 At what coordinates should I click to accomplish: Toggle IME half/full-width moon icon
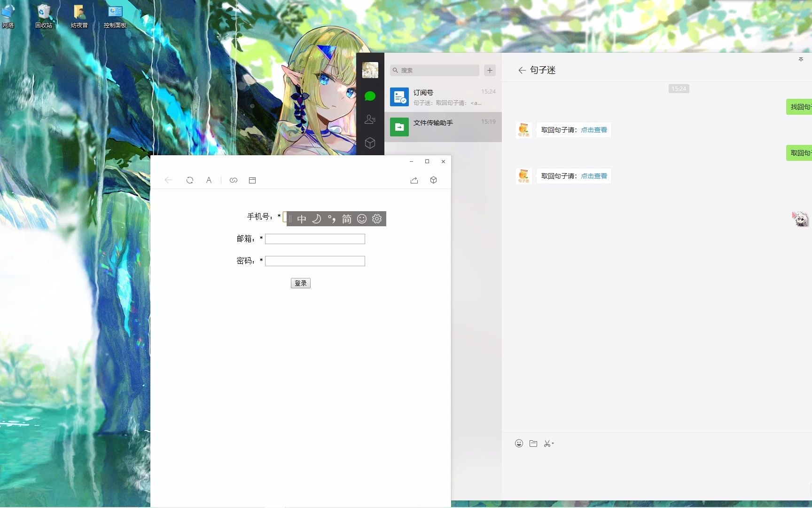point(317,219)
